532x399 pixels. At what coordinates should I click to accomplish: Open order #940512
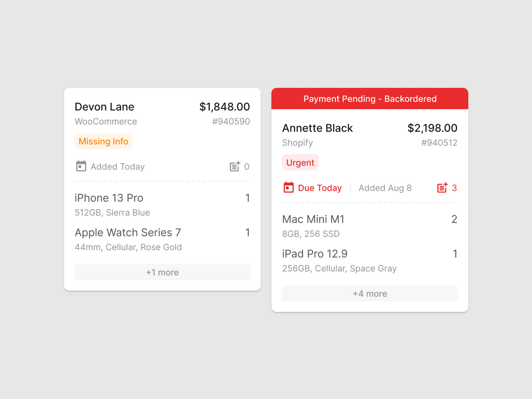(x=439, y=143)
